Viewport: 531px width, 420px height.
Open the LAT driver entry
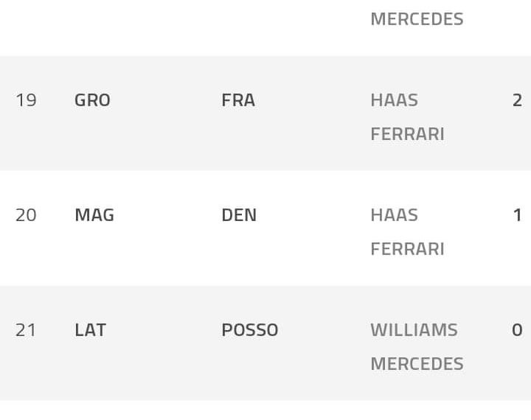[x=90, y=330]
